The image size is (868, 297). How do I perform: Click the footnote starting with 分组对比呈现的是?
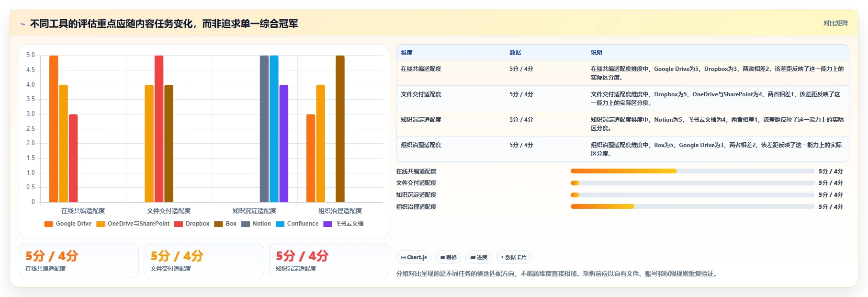[x=557, y=274]
